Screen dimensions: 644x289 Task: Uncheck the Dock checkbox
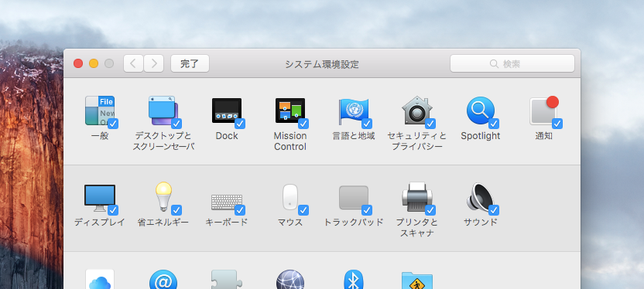coord(240,124)
